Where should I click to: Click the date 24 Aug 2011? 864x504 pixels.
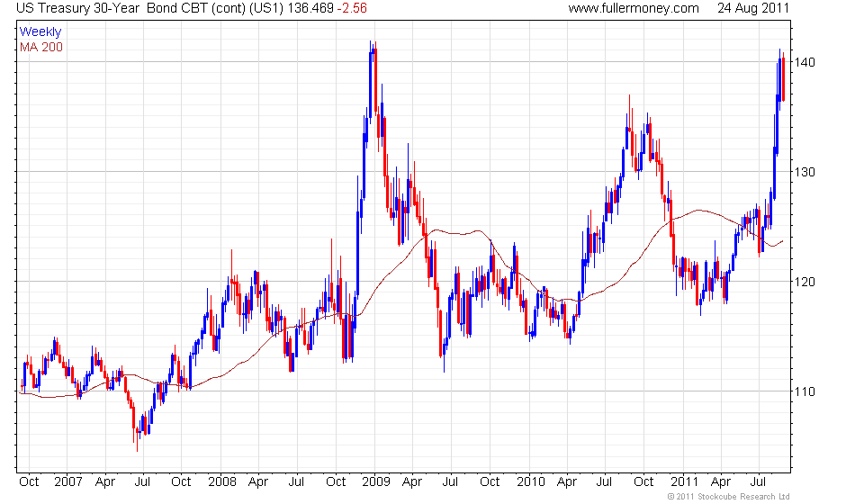coord(753,8)
